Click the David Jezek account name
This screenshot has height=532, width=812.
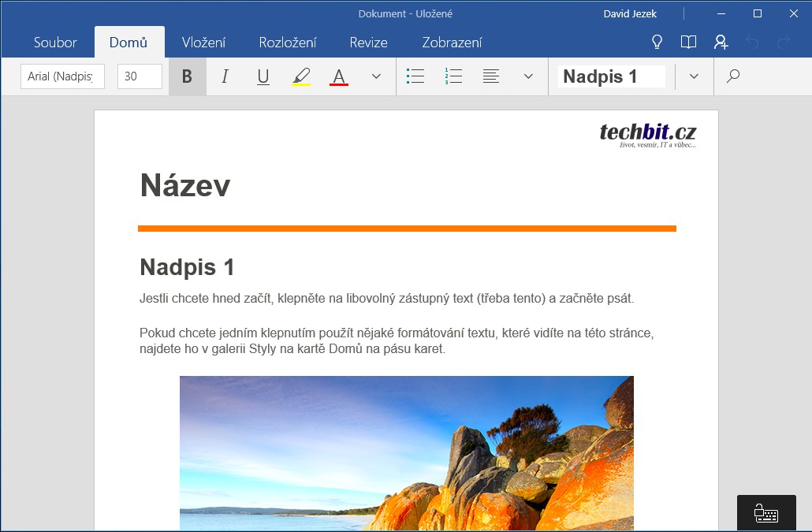point(630,13)
